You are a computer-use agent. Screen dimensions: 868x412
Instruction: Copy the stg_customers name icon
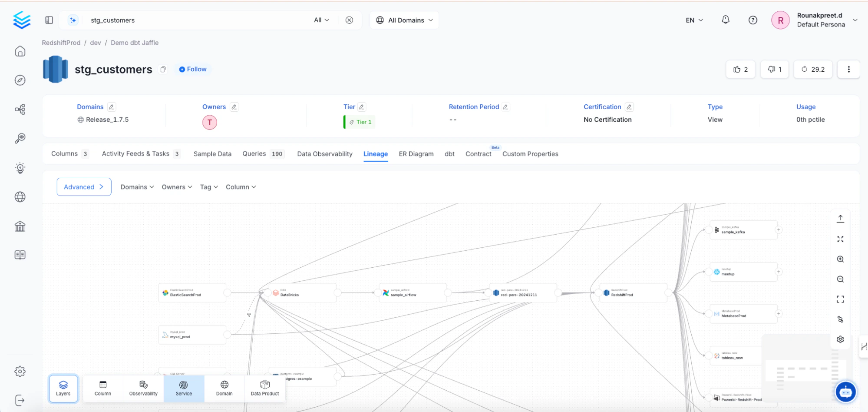tap(163, 70)
